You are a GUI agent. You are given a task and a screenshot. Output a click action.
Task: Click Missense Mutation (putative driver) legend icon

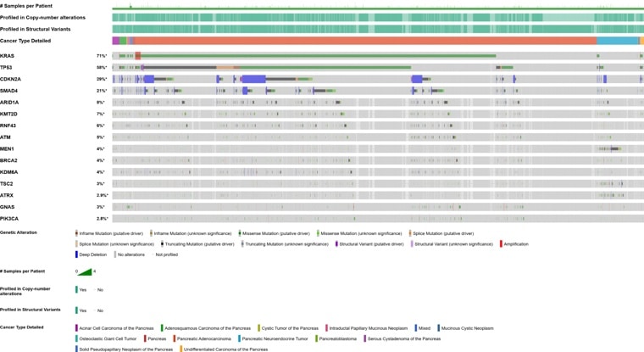(x=240, y=233)
